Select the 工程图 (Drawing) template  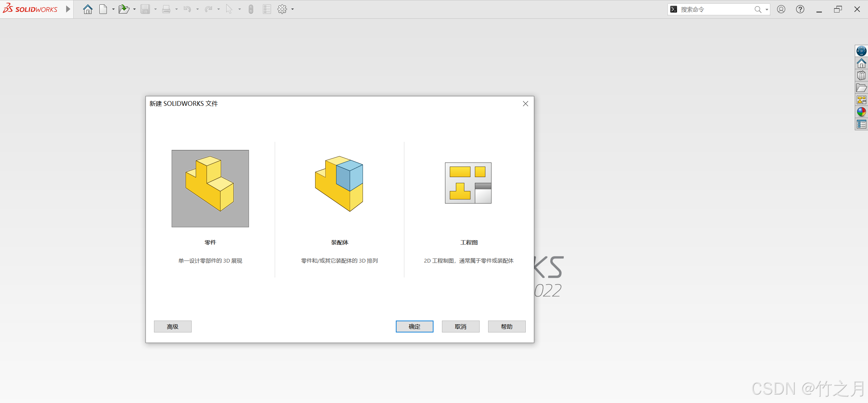[468, 183]
